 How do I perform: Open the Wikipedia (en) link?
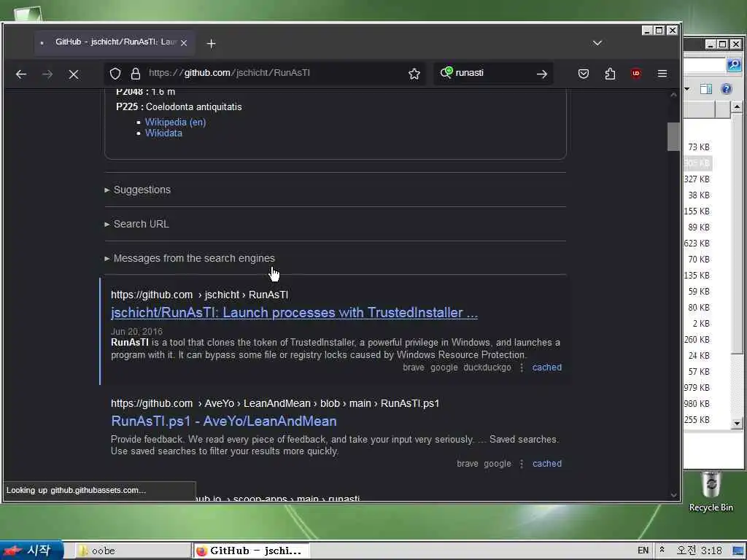pos(175,122)
